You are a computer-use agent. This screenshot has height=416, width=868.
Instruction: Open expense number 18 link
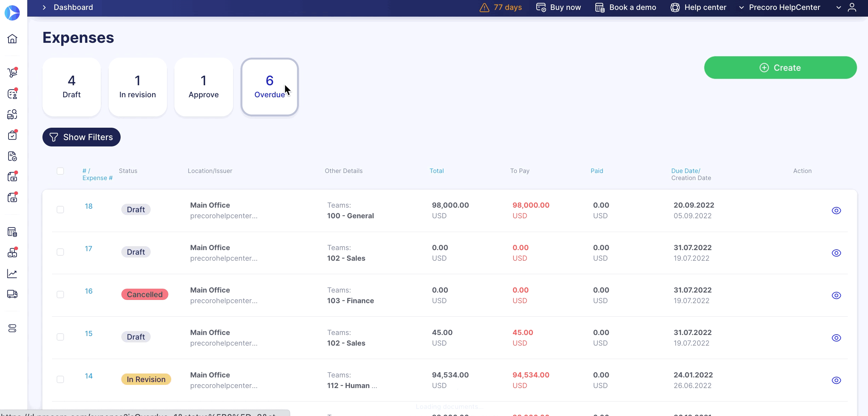point(88,206)
